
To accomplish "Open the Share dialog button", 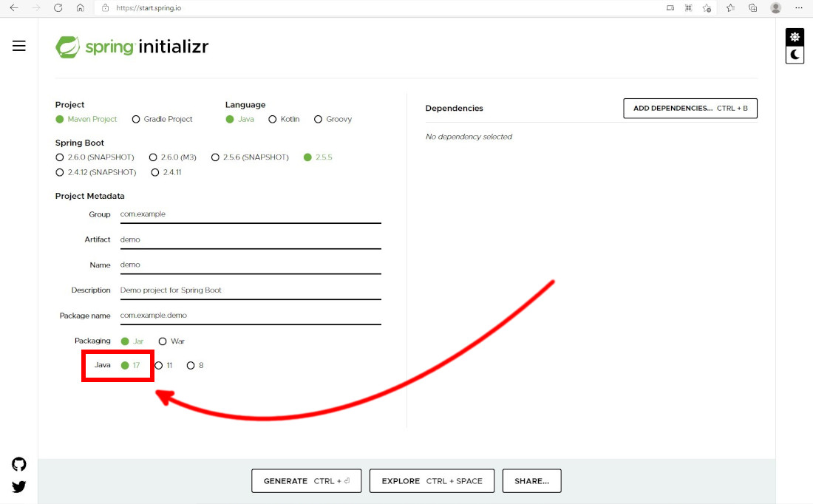I will (x=531, y=481).
